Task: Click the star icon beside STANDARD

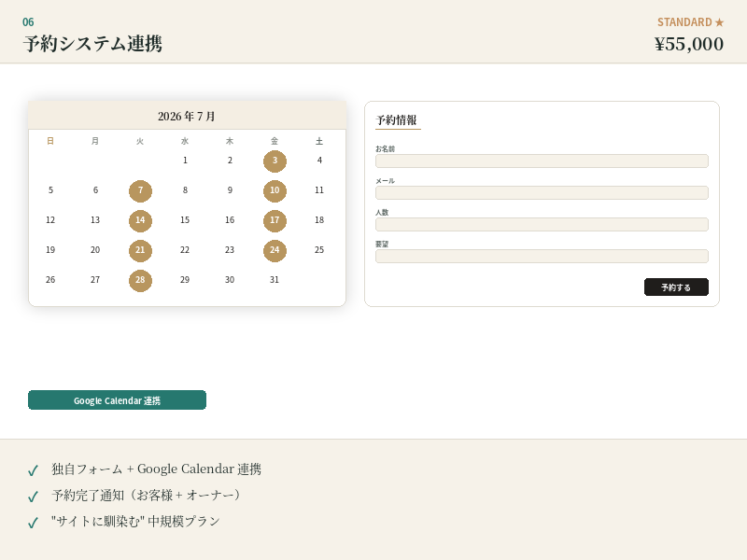Action: tap(719, 22)
